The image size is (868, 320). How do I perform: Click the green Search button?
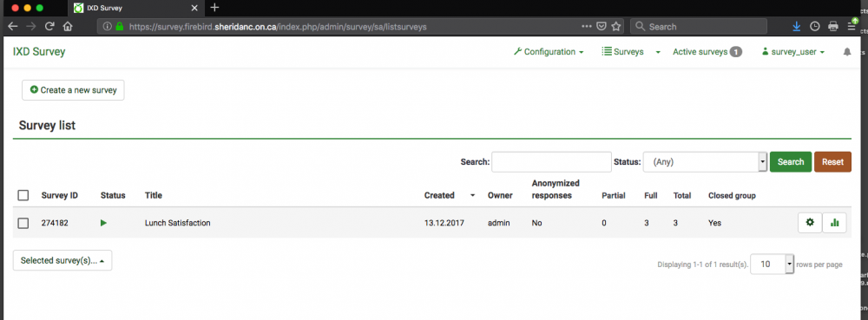pos(791,162)
